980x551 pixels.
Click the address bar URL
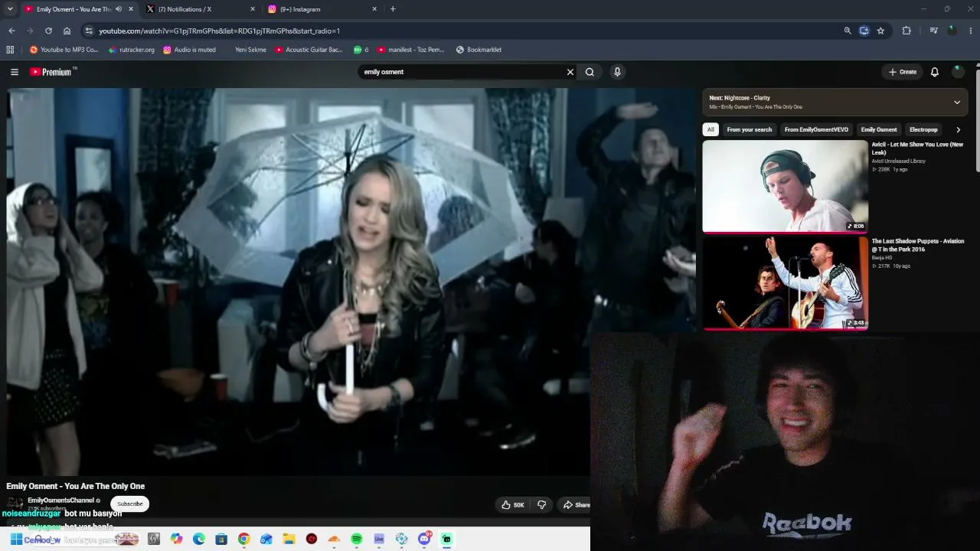(219, 31)
